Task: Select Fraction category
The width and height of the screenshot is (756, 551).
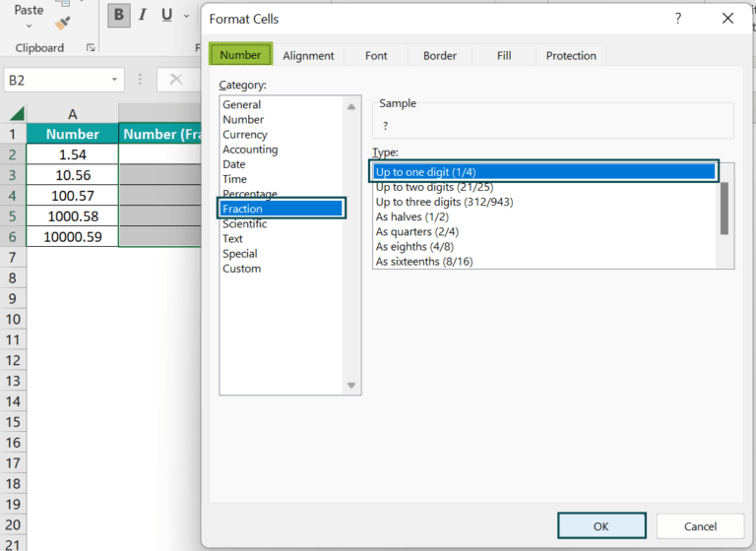Action: (282, 209)
